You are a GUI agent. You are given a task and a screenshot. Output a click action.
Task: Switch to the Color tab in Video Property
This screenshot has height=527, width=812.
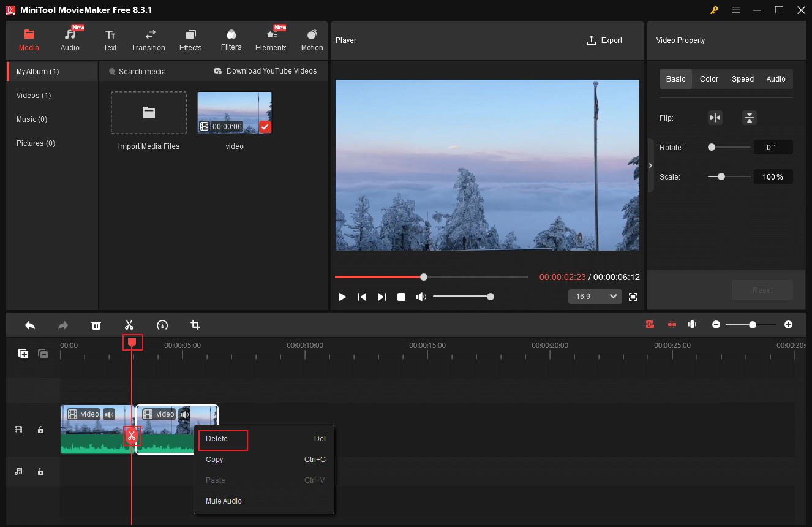(x=709, y=78)
